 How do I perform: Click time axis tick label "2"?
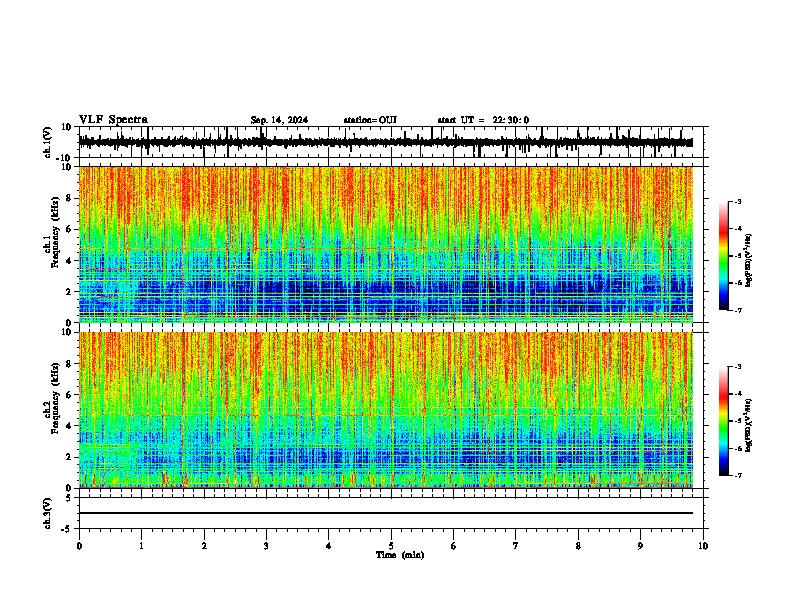204,546
